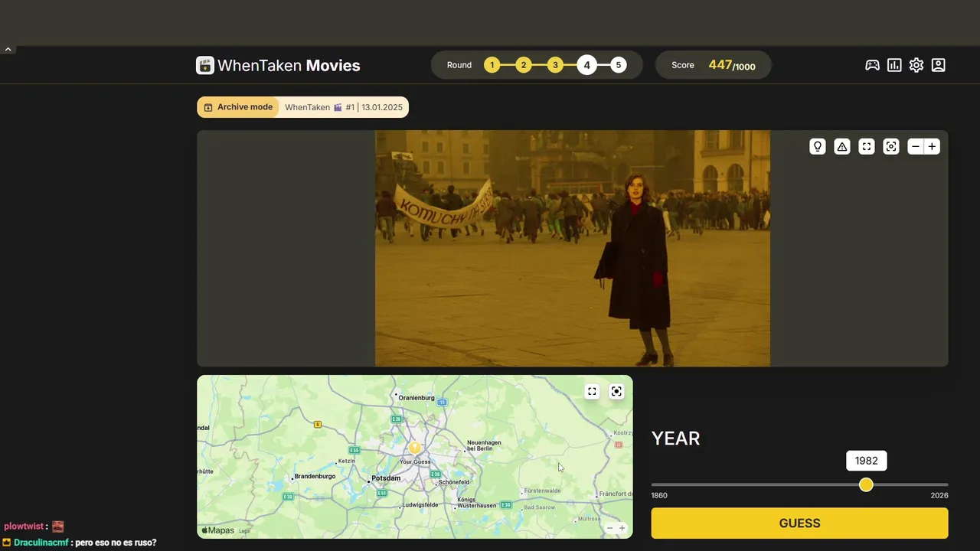Zoom out of the map
The width and height of the screenshot is (980, 551).
[x=610, y=528]
